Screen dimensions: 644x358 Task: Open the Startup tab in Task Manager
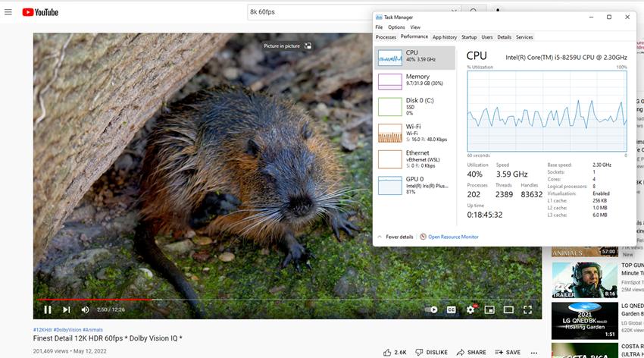(x=469, y=37)
